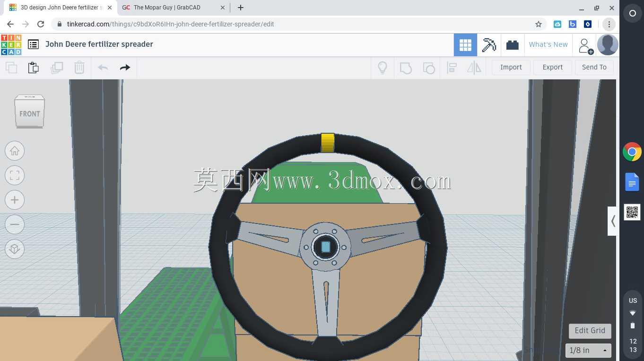Reload the page
Viewport: 644px width, 361px height.
41,24
